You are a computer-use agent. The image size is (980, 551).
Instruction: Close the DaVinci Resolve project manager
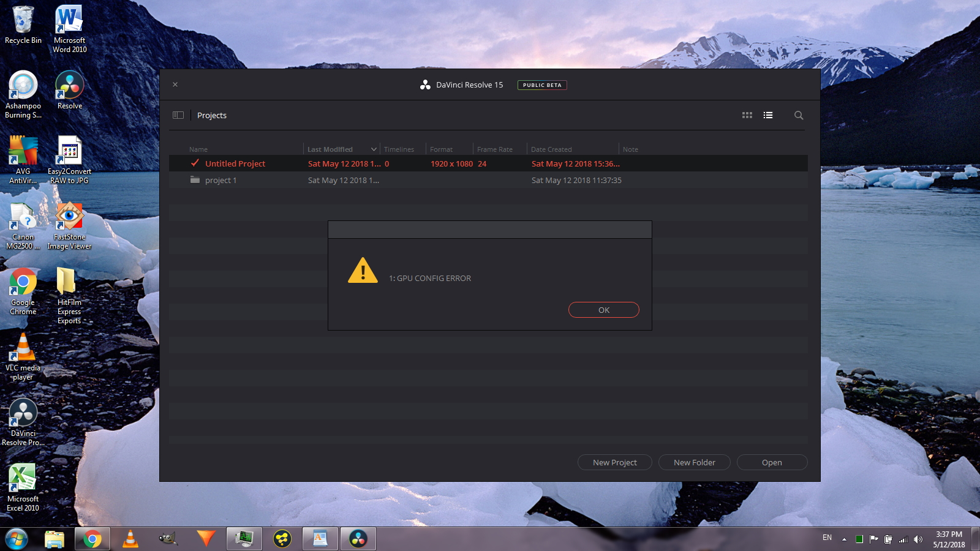(x=175, y=84)
